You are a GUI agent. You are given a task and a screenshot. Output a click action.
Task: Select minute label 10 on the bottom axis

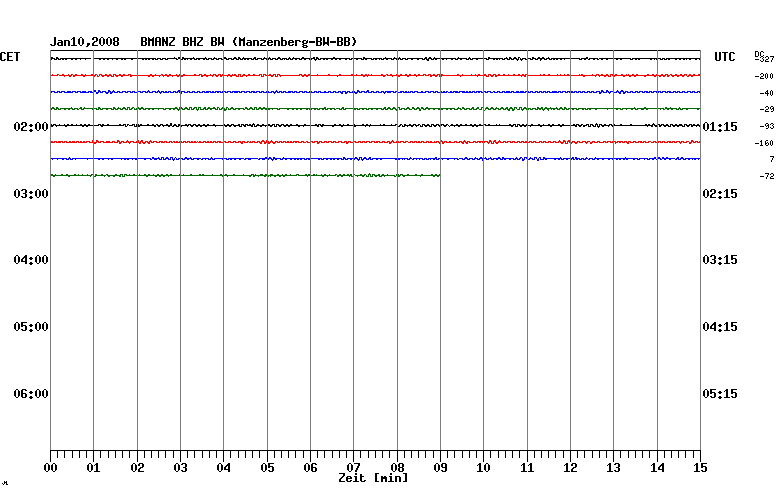[484, 468]
